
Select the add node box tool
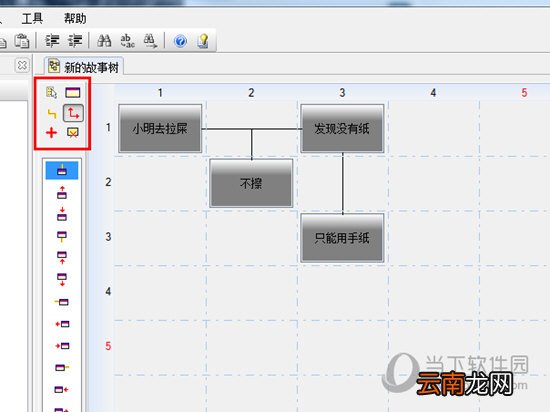coord(73,93)
